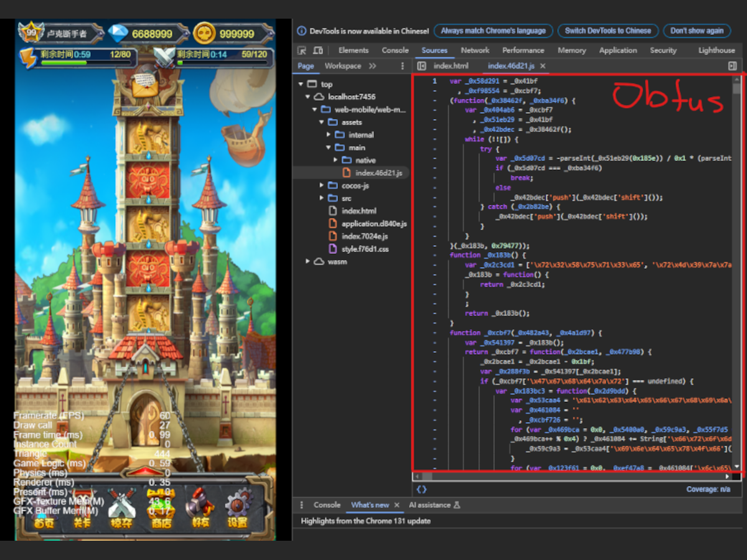Toggle the device toolbar icon
This screenshot has height=560, width=747.
click(x=318, y=50)
